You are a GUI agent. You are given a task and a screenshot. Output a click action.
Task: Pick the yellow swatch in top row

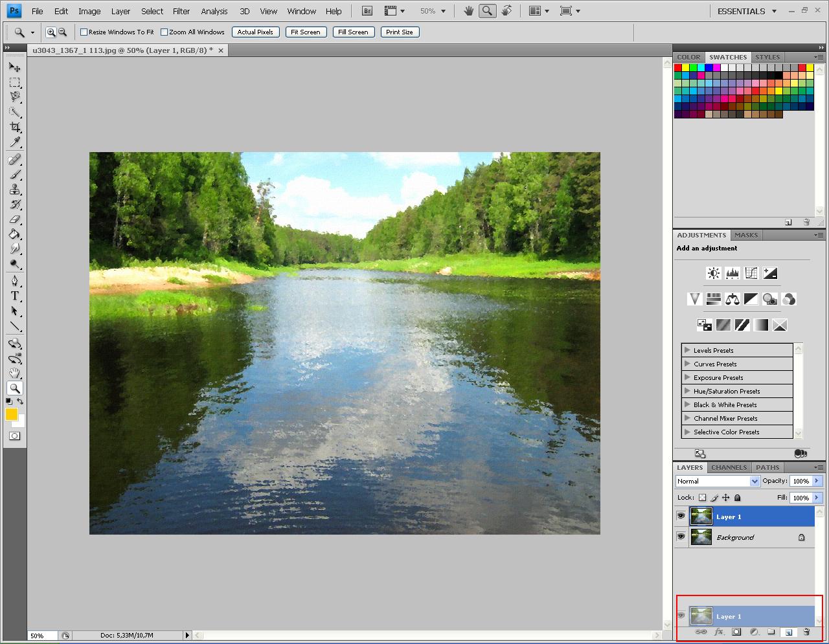686,67
